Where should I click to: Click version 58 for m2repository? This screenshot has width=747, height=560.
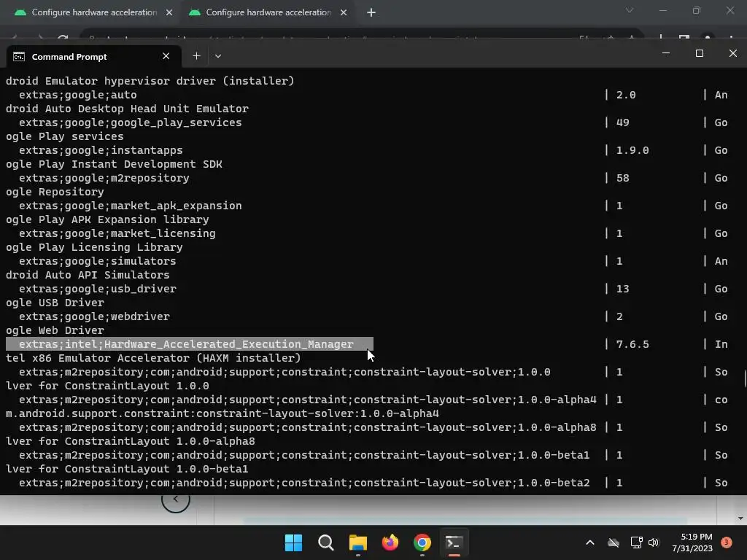[x=623, y=178]
